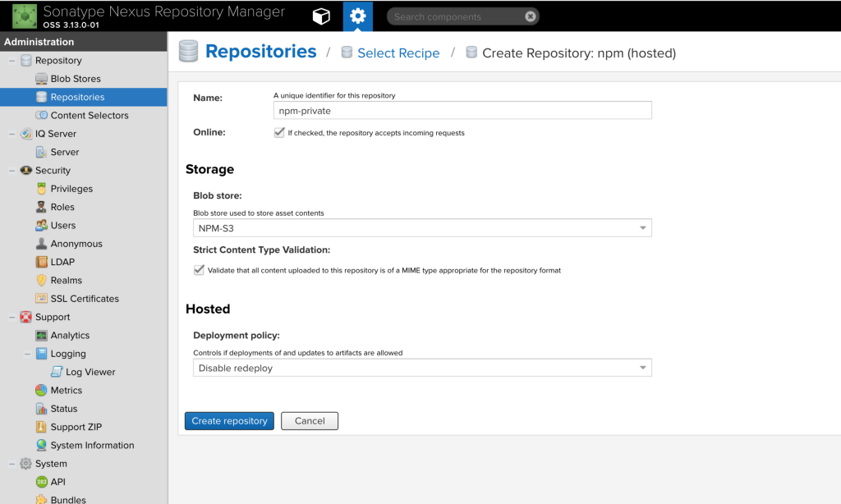Open the Deployment policy dropdown
The image size is (841, 504).
tap(422, 369)
